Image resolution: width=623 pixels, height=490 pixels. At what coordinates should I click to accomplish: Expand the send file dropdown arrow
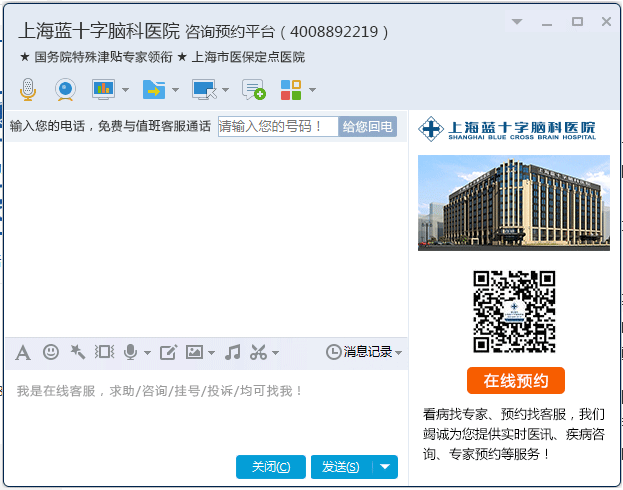coord(175,90)
